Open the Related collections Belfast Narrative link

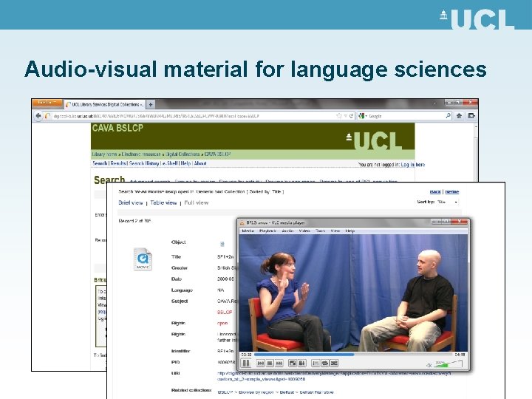[x=316, y=392]
